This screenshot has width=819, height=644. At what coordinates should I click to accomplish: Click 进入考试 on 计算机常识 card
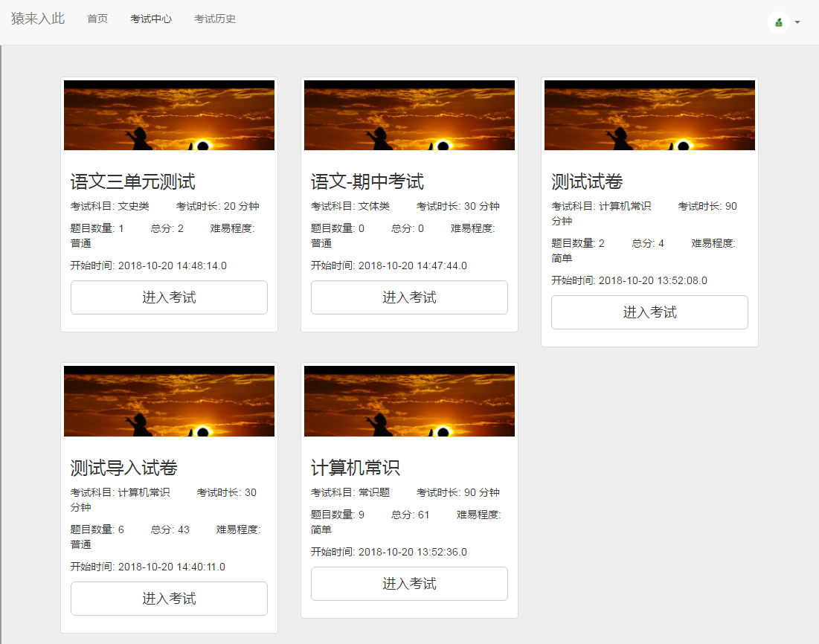(409, 583)
